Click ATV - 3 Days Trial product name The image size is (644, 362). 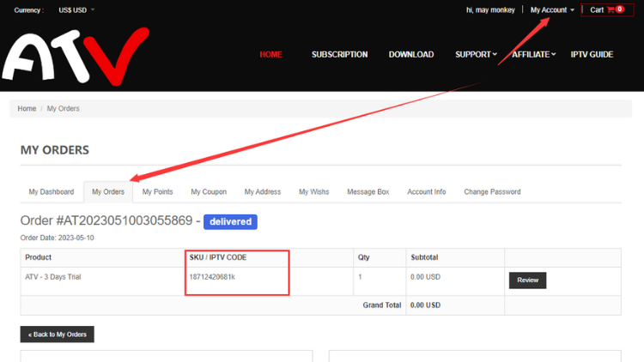click(53, 277)
